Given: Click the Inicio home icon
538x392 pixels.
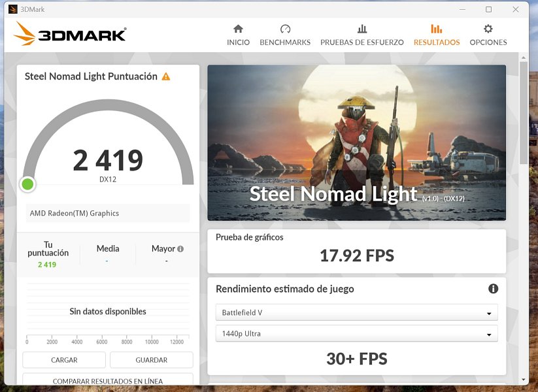Looking at the screenshot, I should coord(238,29).
